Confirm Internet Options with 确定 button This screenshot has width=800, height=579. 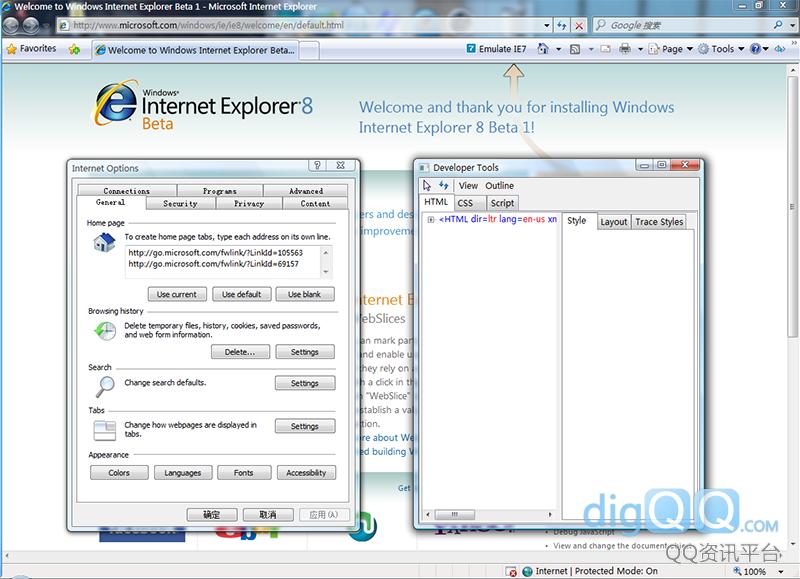[x=212, y=515]
